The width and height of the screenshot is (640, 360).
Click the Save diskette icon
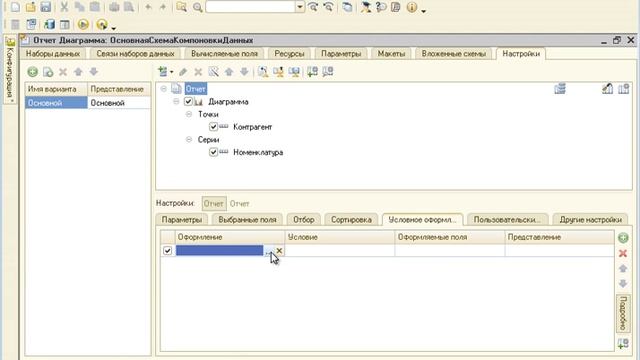(x=45, y=7)
